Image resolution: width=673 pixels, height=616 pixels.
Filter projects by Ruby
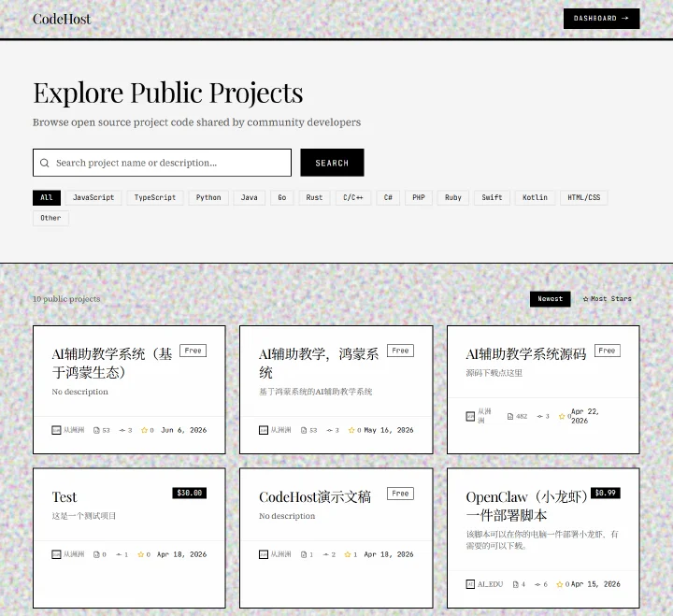coord(452,197)
